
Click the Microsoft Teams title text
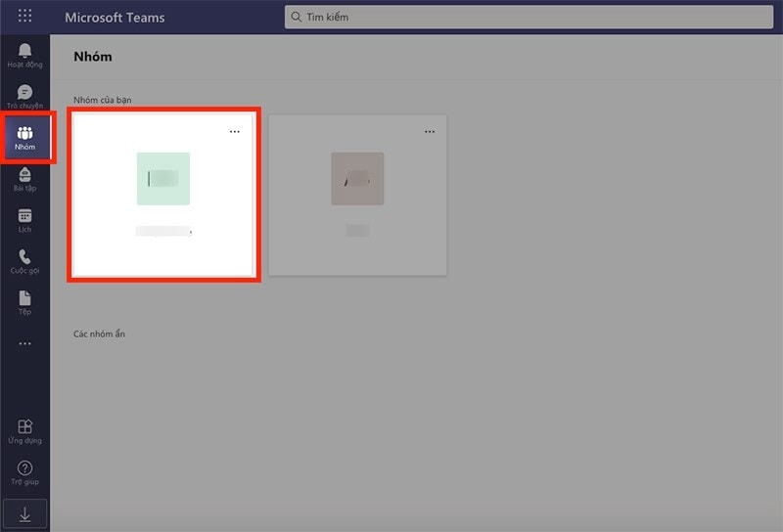(x=115, y=18)
